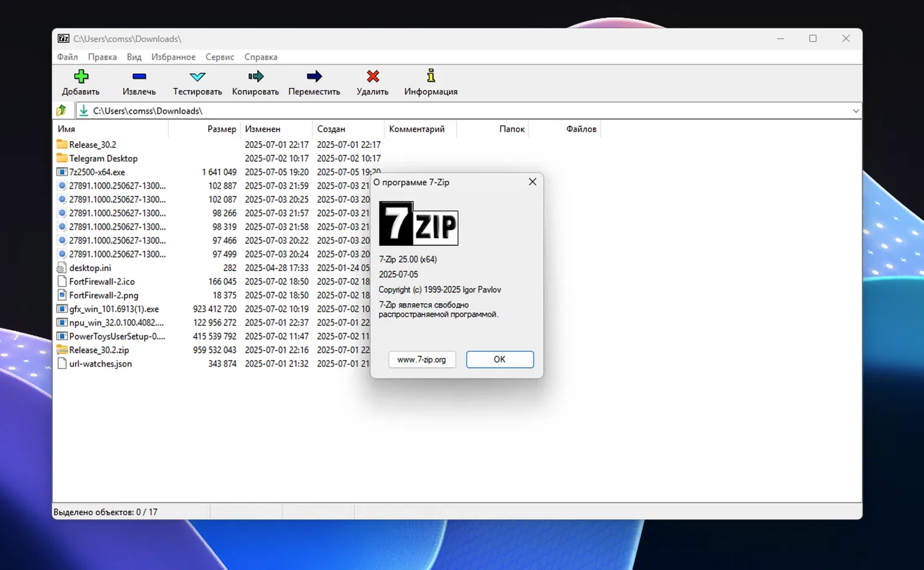Click the desktop.ini file icon
The height and width of the screenshot is (570, 924).
pos(62,267)
